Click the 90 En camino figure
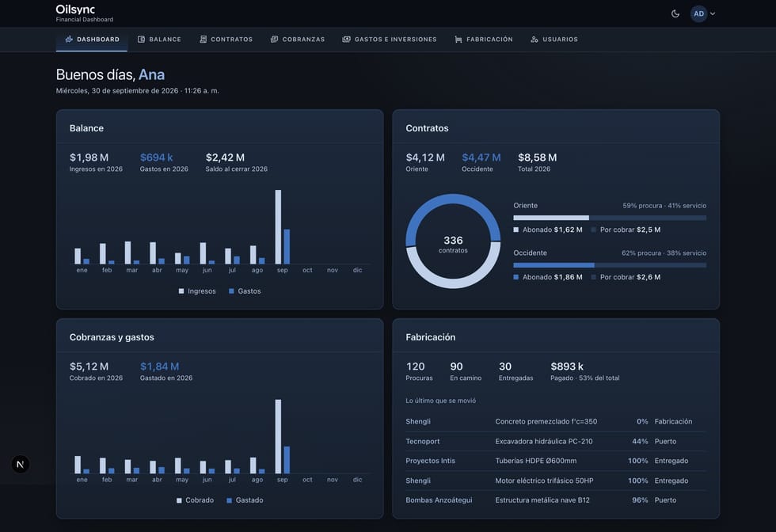This screenshot has width=776, height=532. 456,367
